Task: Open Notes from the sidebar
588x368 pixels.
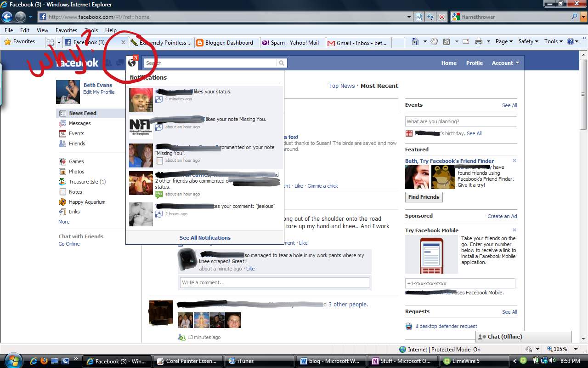Action: tap(75, 192)
